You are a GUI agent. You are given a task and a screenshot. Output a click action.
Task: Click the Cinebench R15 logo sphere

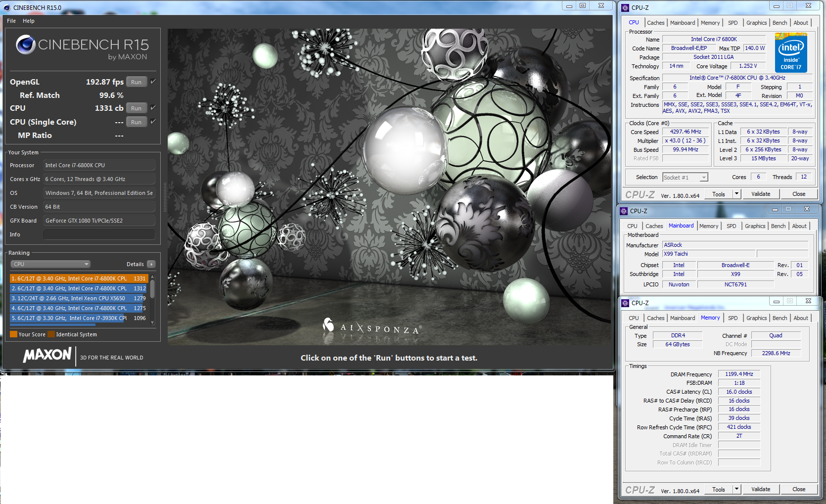25,45
